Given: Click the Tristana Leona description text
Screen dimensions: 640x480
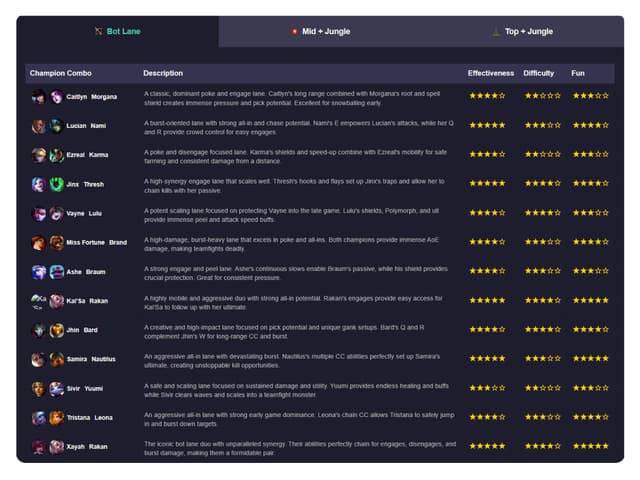Looking at the screenshot, I should [x=299, y=419].
